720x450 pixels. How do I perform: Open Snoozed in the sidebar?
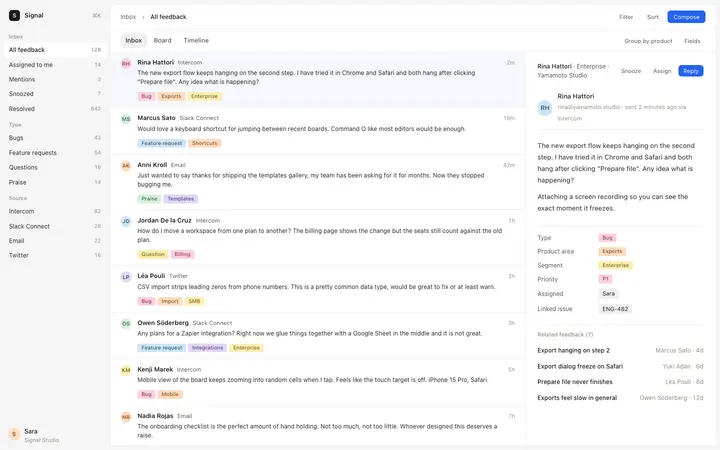[x=55, y=94]
